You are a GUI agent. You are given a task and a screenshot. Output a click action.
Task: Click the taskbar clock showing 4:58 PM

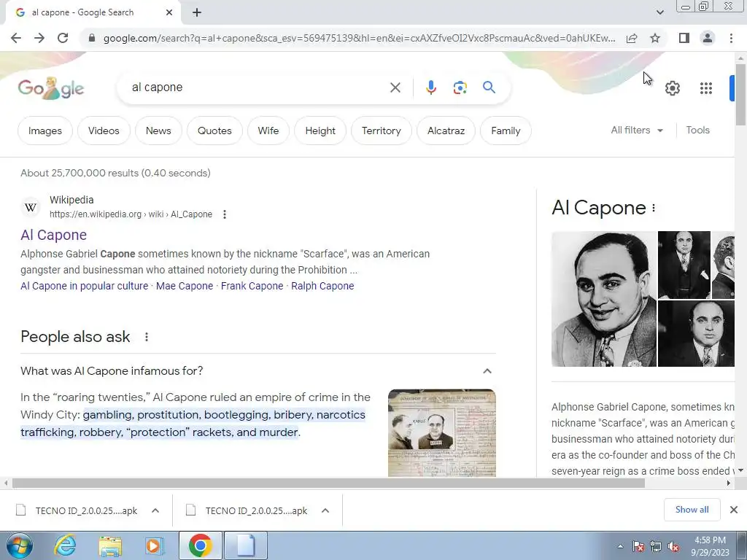[x=710, y=546]
